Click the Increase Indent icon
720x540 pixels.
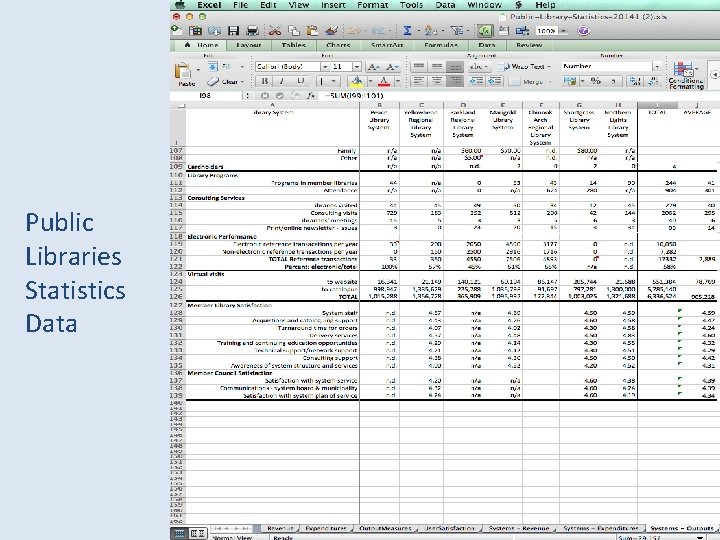(495, 81)
